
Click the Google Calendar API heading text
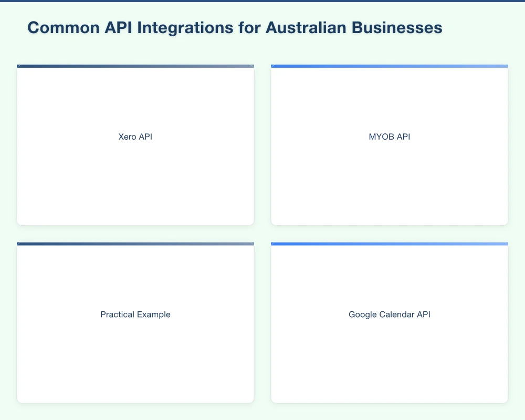point(389,314)
